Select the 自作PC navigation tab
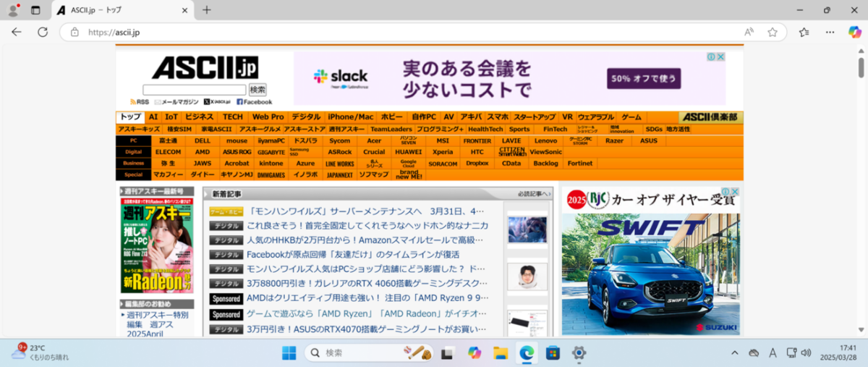868x367 pixels. (425, 117)
